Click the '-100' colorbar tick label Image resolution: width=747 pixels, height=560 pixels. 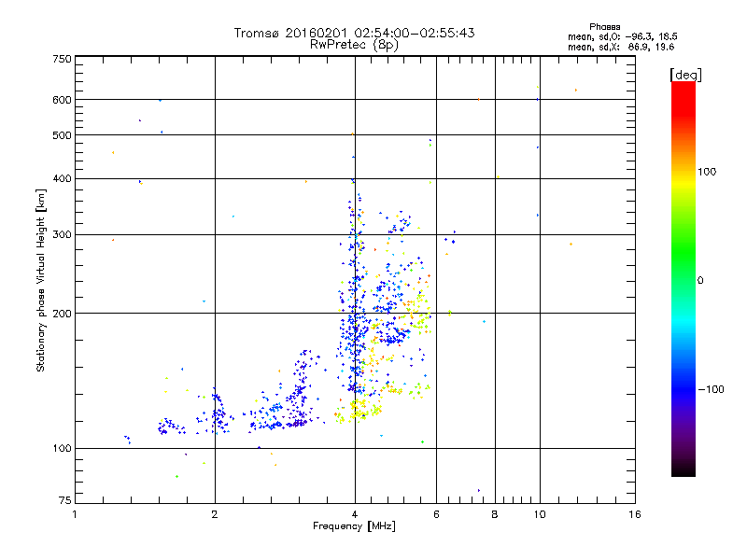click(x=711, y=389)
